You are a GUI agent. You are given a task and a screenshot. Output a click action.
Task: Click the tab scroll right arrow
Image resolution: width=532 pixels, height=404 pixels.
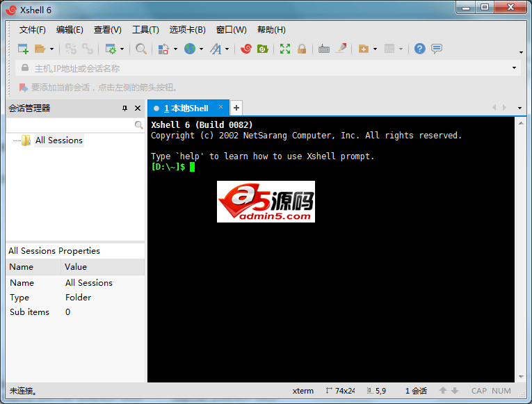click(x=504, y=108)
